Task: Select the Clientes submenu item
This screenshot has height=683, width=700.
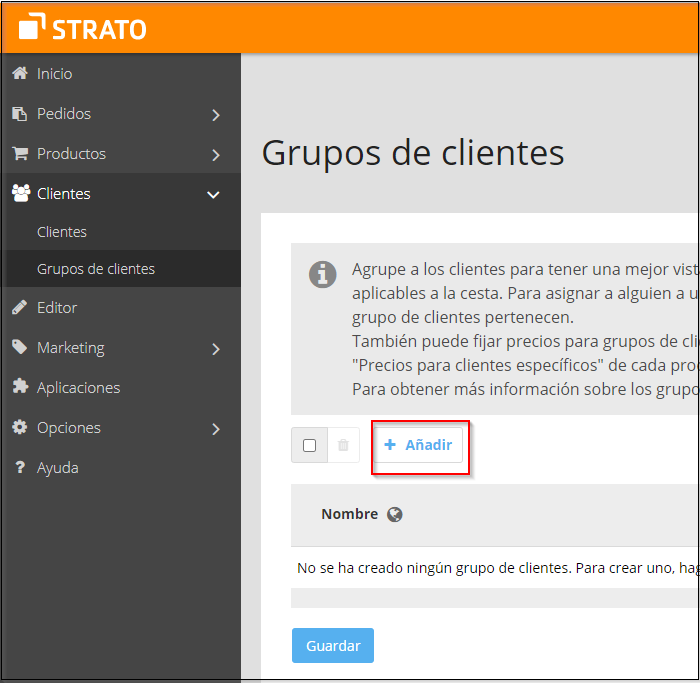Action: pos(121,232)
